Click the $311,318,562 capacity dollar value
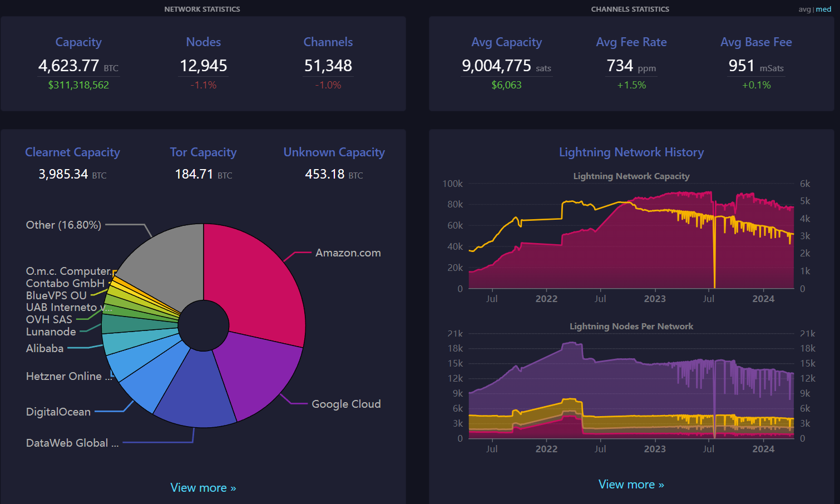This screenshot has width=840, height=504. [x=78, y=85]
